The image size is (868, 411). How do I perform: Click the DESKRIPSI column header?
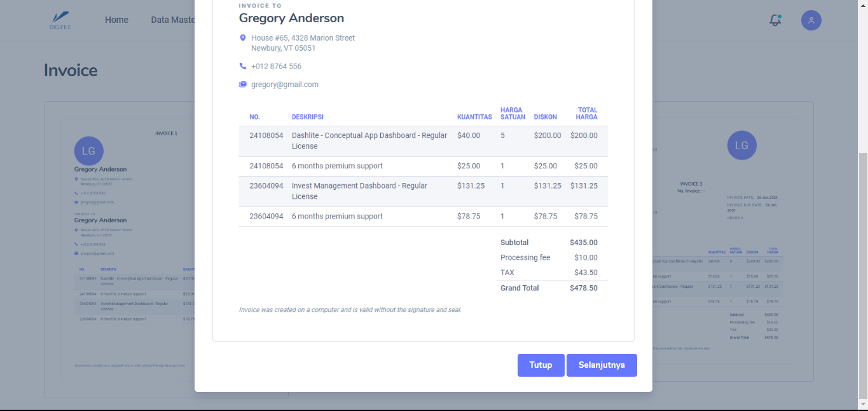[x=308, y=117]
